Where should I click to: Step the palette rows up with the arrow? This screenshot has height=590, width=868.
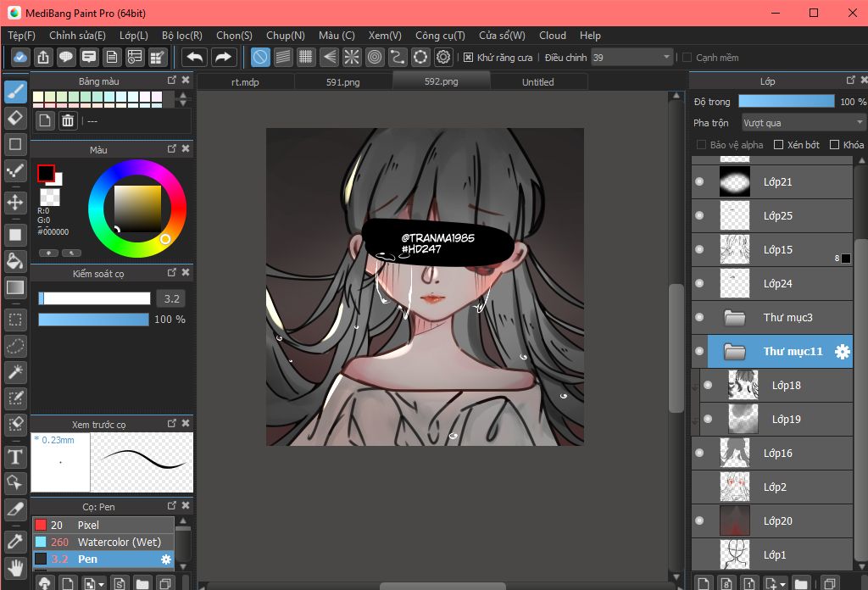(x=183, y=95)
